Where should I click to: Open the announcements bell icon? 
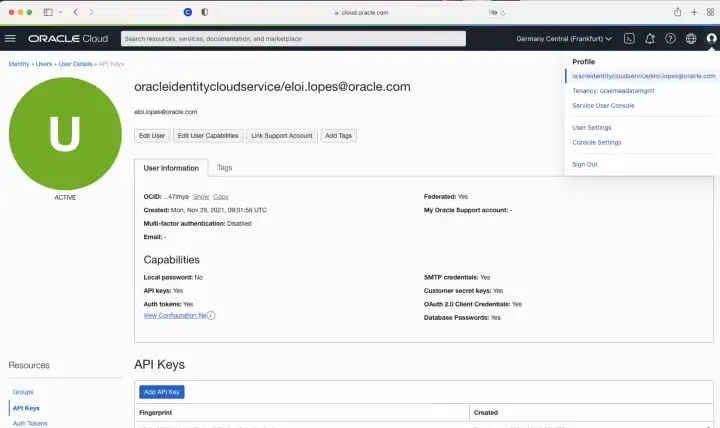pyautogui.click(x=650, y=39)
